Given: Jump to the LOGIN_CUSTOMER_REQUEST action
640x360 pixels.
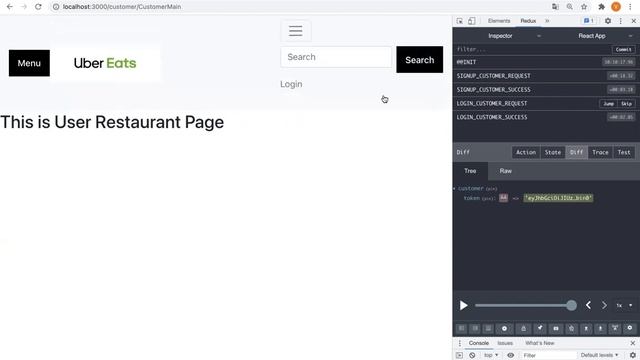Looking at the screenshot, I should coord(609,104).
